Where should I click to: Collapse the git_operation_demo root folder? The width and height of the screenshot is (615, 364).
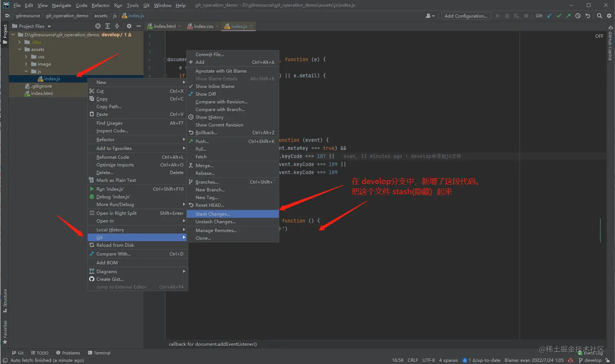[13, 35]
